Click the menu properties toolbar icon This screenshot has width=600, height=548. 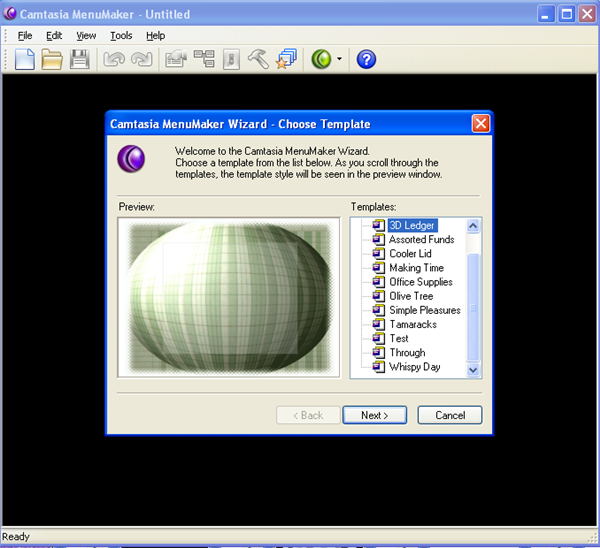tap(176, 59)
